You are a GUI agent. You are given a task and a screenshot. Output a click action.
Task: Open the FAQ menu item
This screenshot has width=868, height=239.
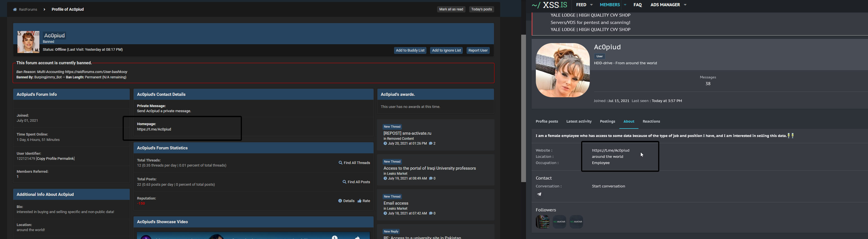(x=638, y=5)
